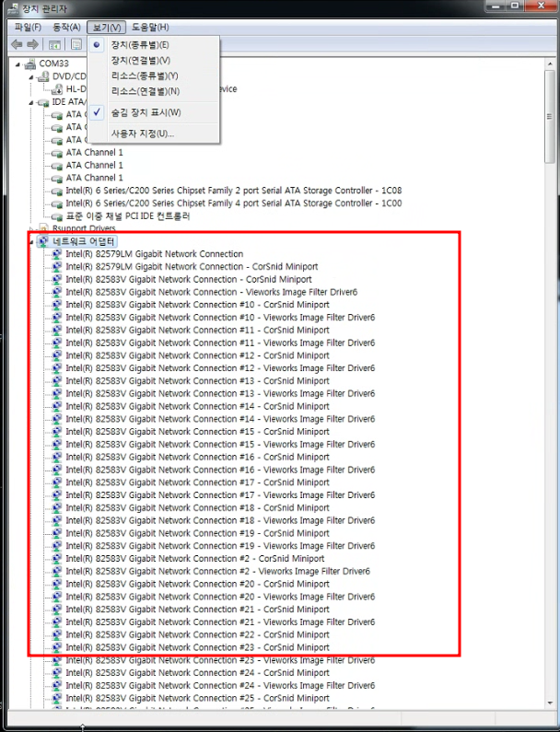Collapse the IDE ATA/ATAPI controllers category
Screen dimensions: 560x732
[31, 102]
